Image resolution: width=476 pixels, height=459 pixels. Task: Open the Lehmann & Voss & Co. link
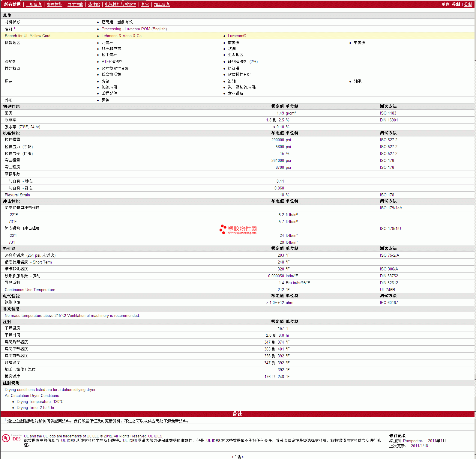click(122, 36)
